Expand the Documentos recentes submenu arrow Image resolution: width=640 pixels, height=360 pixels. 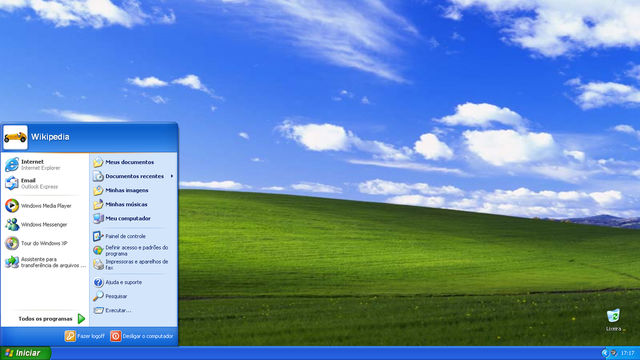172,176
